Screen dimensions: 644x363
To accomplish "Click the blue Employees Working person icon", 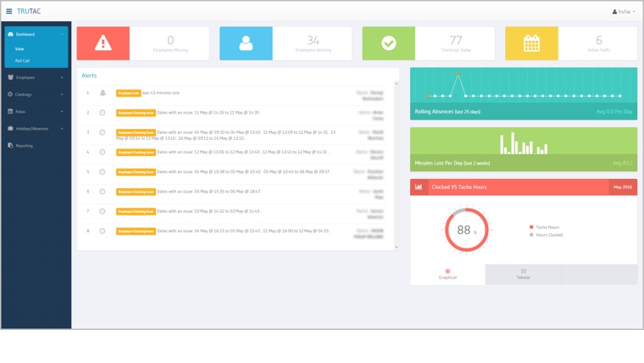I will click(246, 43).
